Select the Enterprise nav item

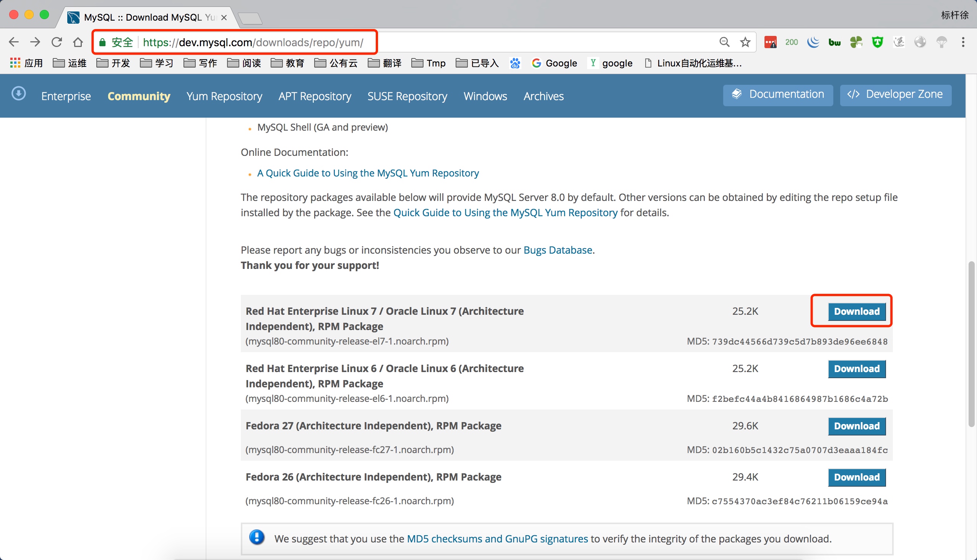pos(66,96)
